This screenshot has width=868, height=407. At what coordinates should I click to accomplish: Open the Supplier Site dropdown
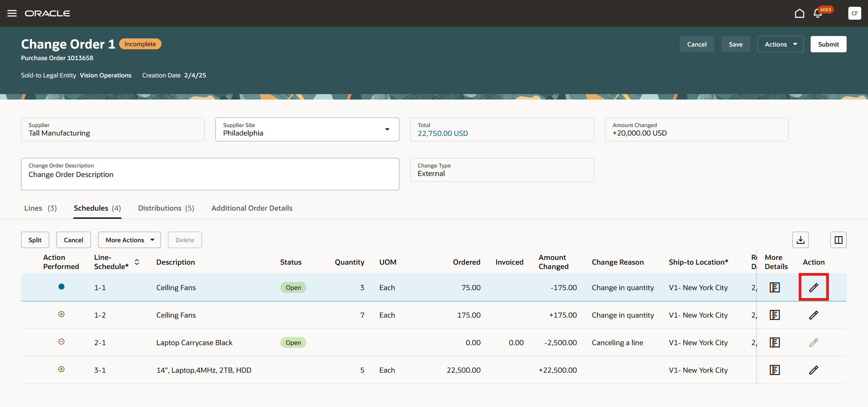click(387, 129)
